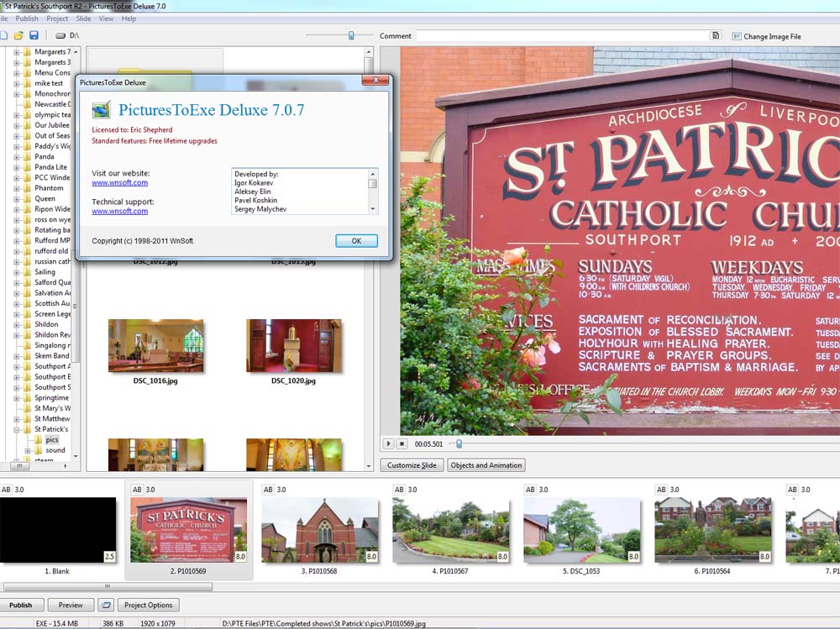Screen dimensions: 840x629
Task: Click the bottom Publish button
Action: (x=20, y=605)
